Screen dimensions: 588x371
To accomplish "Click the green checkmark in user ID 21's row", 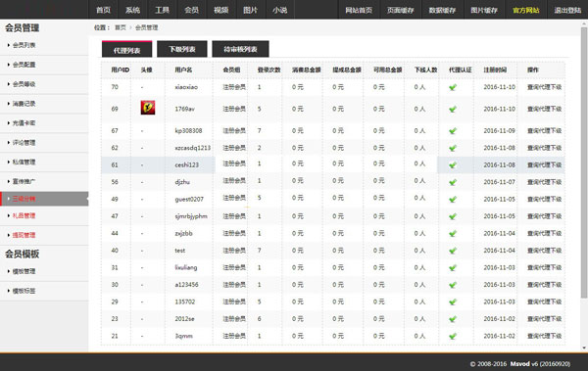I will pos(453,336).
